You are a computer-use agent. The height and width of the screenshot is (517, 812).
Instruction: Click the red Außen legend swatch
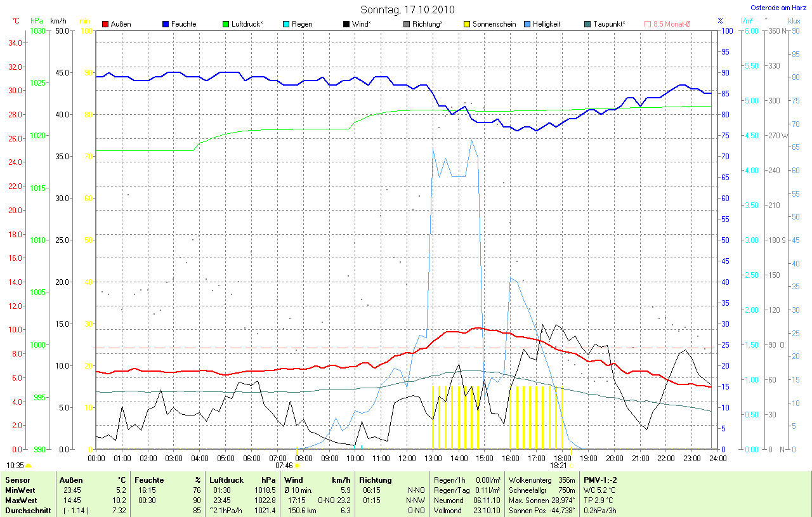[105, 24]
